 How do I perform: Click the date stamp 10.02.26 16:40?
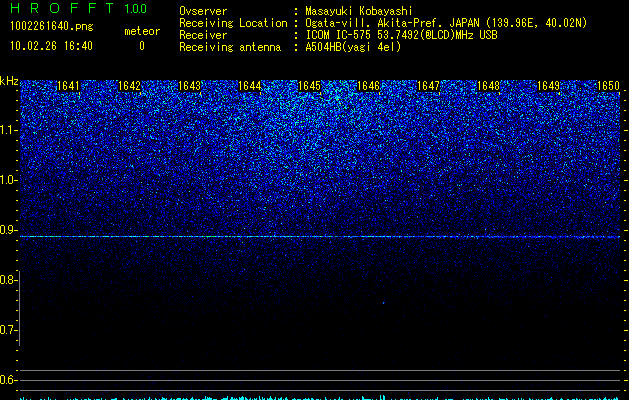coord(51,46)
